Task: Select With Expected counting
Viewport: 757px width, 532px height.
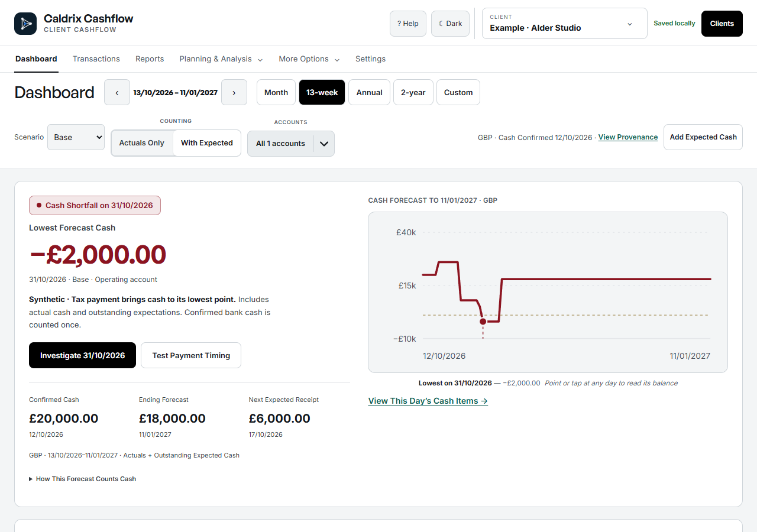Action: click(207, 143)
